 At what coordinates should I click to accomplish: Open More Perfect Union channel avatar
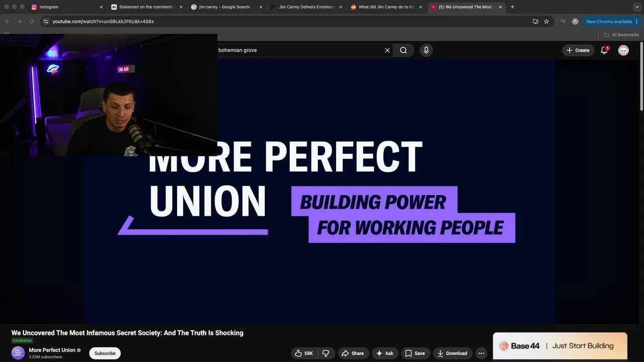click(18, 353)
